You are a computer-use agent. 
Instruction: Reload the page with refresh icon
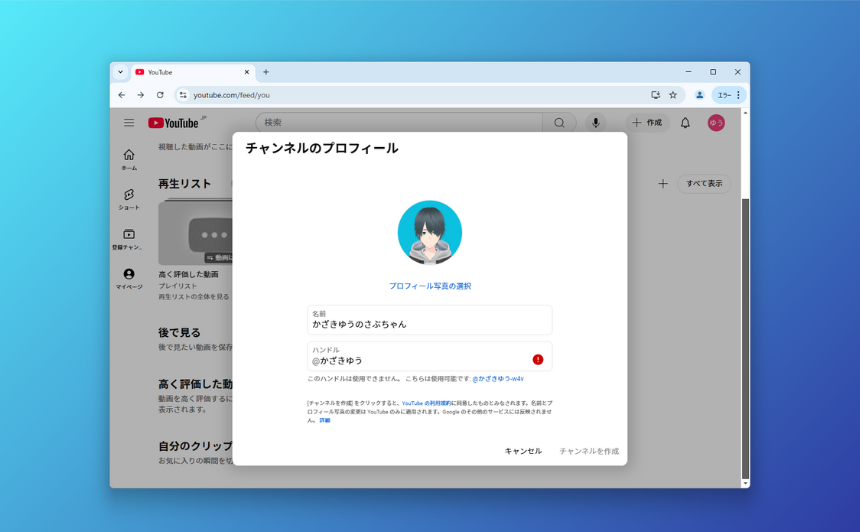pyautogui.click(x=160, y=95)
